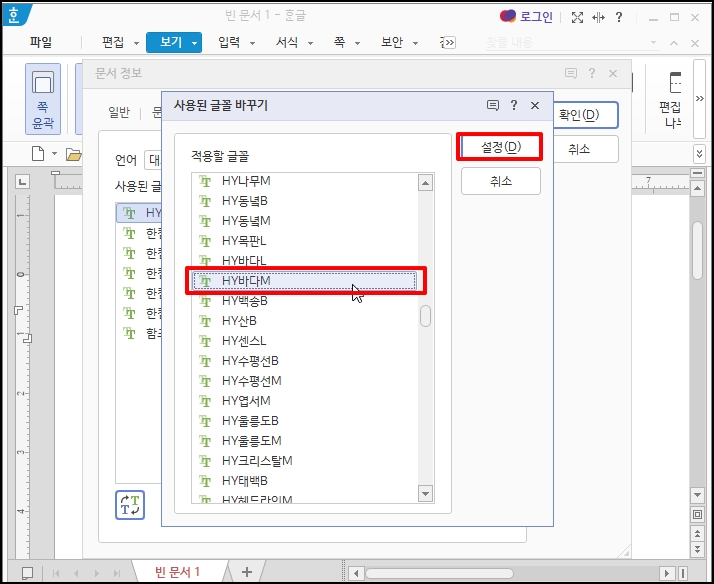This screenshot has height=584, width=714.
Task: Open the 보안 menu
Action: point(392,42)
